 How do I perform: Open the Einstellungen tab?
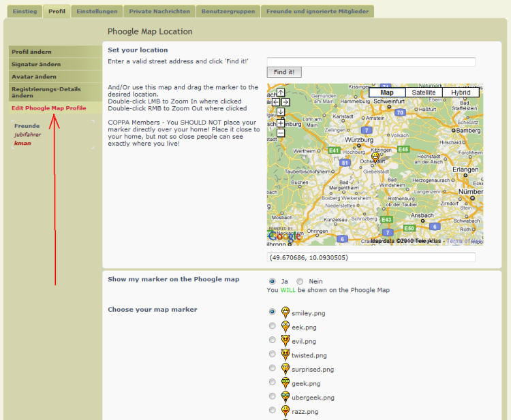(96, 12)
